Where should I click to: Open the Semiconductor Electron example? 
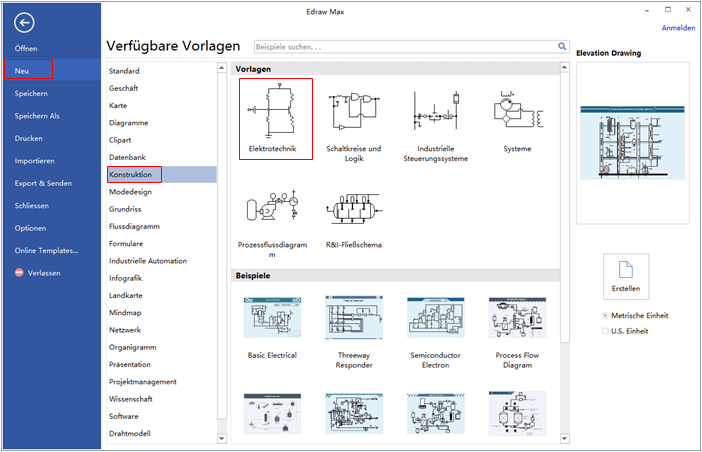click(436, 317)
